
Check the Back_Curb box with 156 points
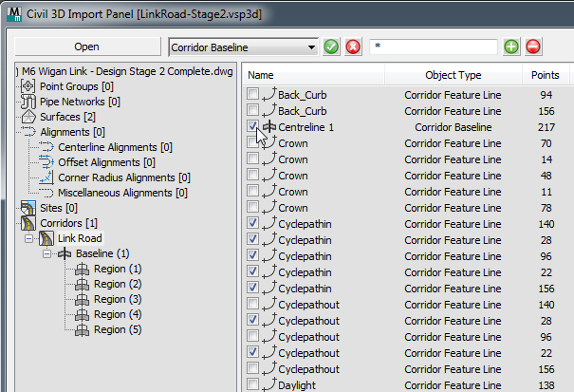(x=252, y=110)
